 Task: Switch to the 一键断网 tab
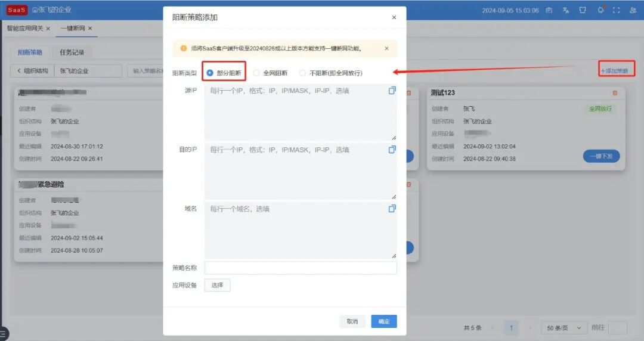point(73,29)
